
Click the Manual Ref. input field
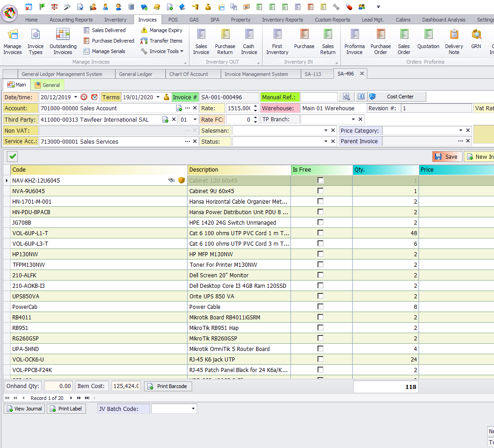point(318,97)
